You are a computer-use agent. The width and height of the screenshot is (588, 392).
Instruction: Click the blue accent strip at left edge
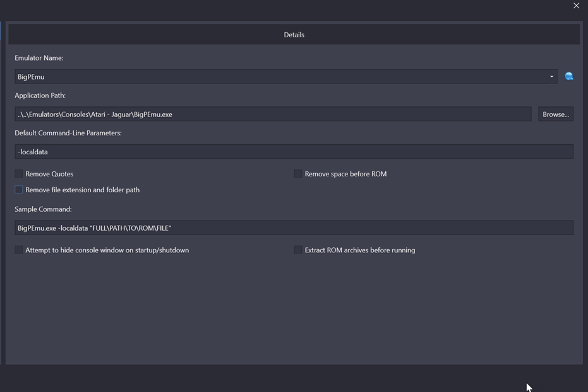coord(1,31)
